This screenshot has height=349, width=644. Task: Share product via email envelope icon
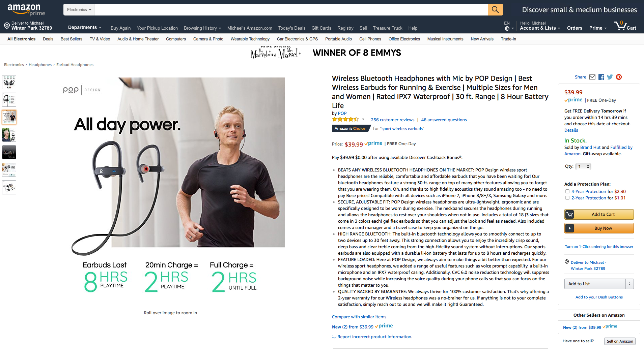(x=592, y=77)
